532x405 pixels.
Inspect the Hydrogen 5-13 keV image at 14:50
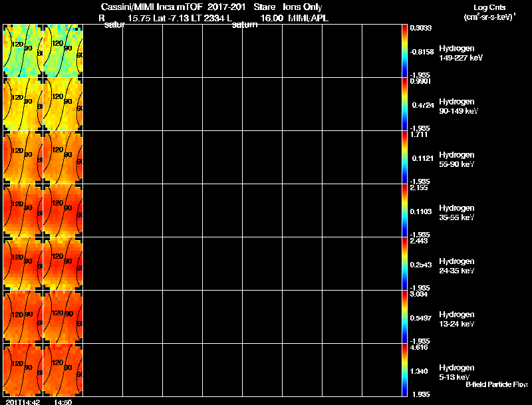[x=63, y=370]
